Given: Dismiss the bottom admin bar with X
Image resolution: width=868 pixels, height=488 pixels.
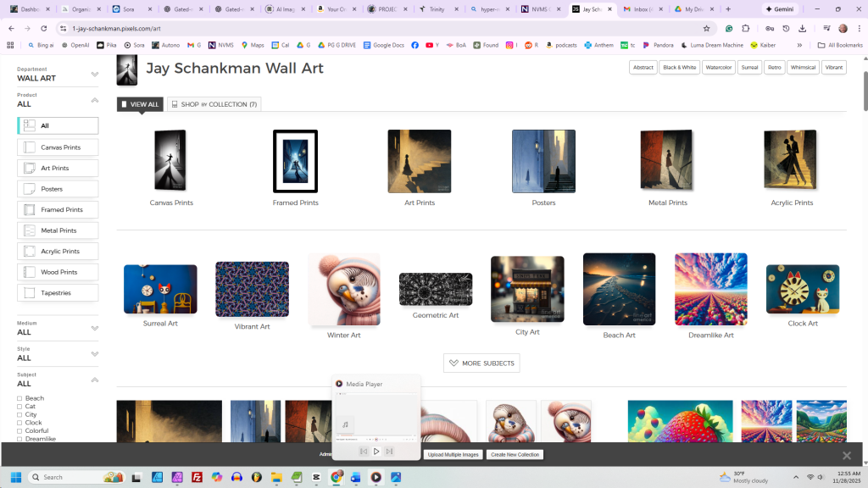Looking at the screenshot, I should (846, 455).
